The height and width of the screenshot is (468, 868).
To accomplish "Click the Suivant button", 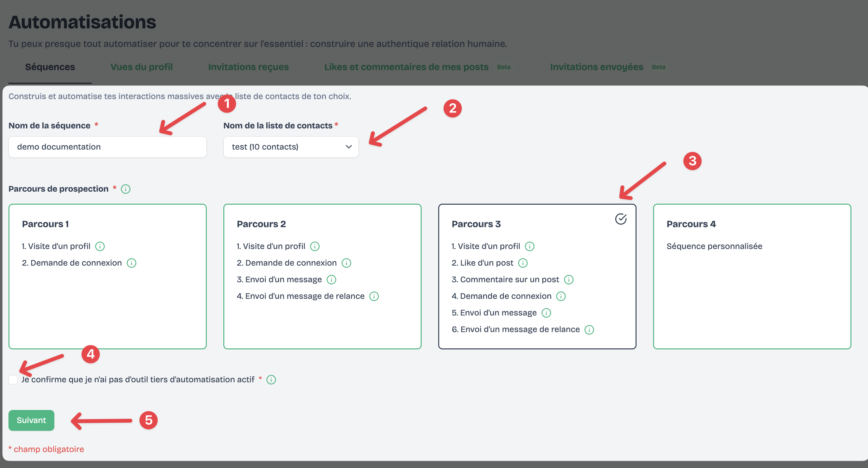I will pos(31,420).
